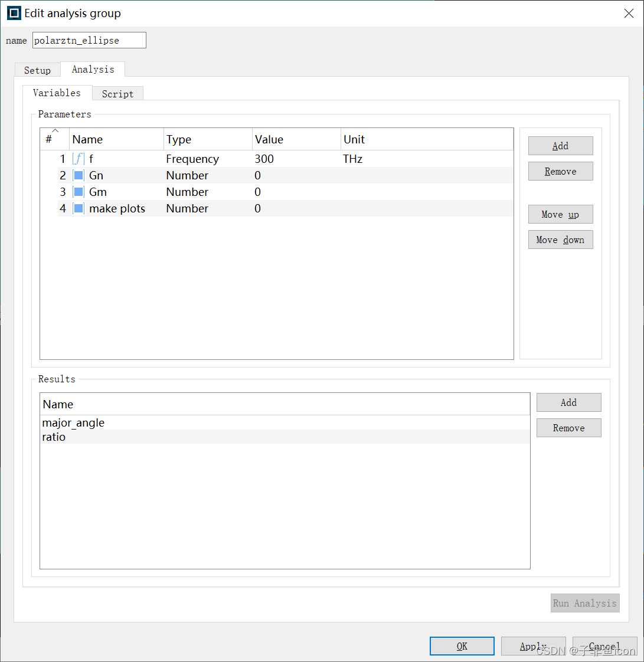This screenshot has height=662, width=644.
Task: Click the Cancel button
Action: tap(604, 646)
